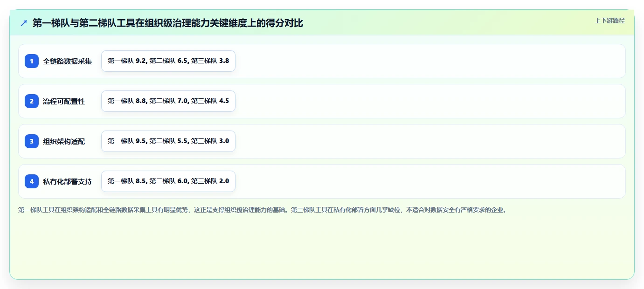Click the summary paragraph starting 第一梯队工具在组织架构适配
This screenshot has height=289, width=644.
[262, 210]
